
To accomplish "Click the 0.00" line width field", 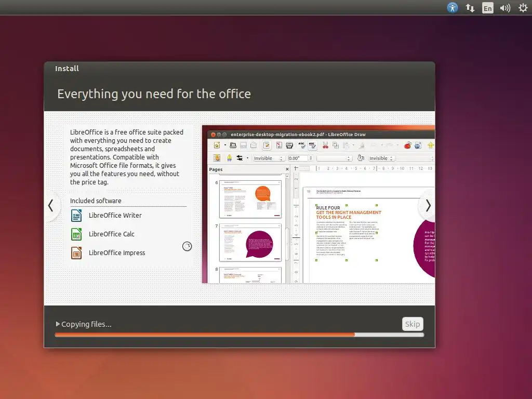I will [298, 158].
